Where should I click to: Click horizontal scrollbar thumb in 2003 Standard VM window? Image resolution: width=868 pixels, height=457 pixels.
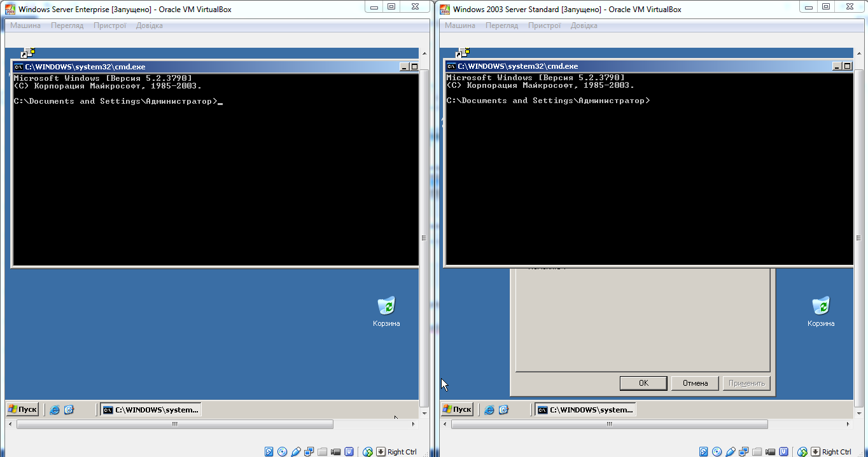pyautogui.click(x=610, y=424)
